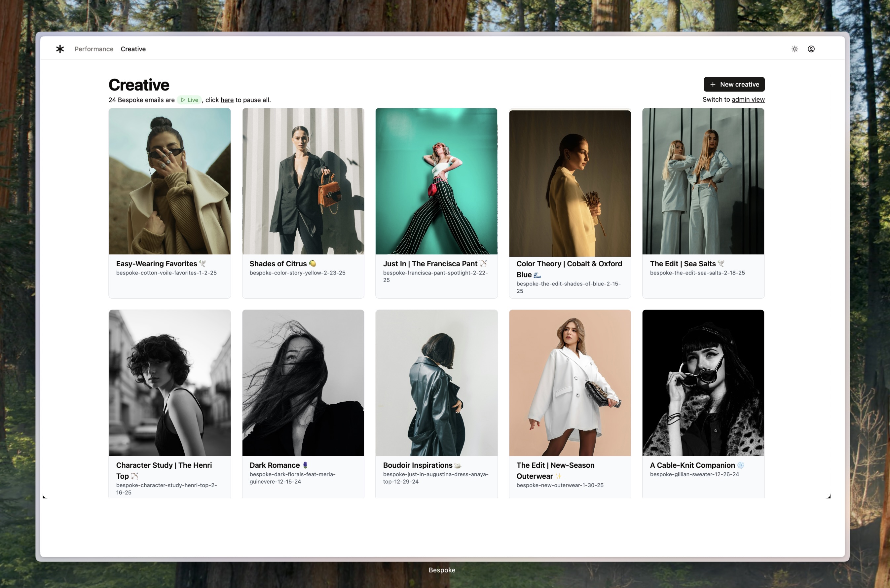Open The Edit New-Season Outerwear thumbnail
This screenshot has height=588, width=890.
(x=570, y=383)
